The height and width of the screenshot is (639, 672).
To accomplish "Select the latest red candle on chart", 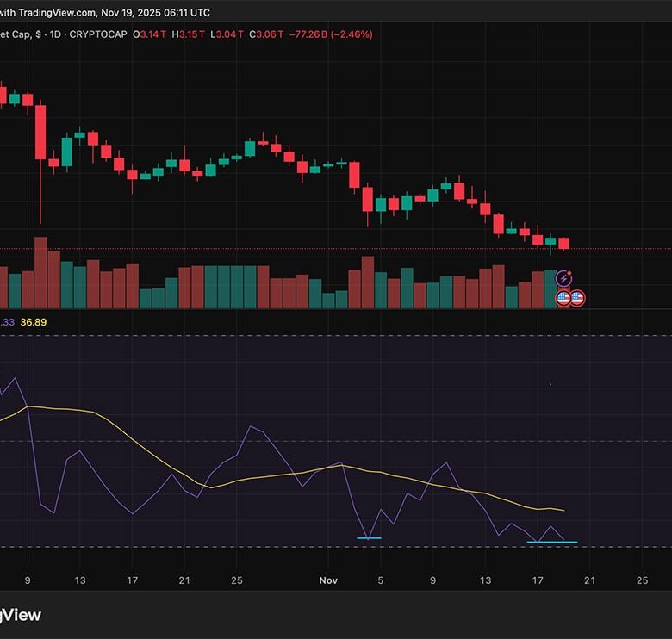I will tap(564, 244).
